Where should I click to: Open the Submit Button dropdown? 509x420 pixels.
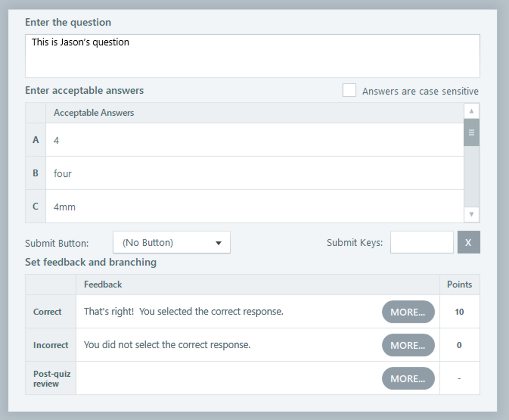click(171, 242)
